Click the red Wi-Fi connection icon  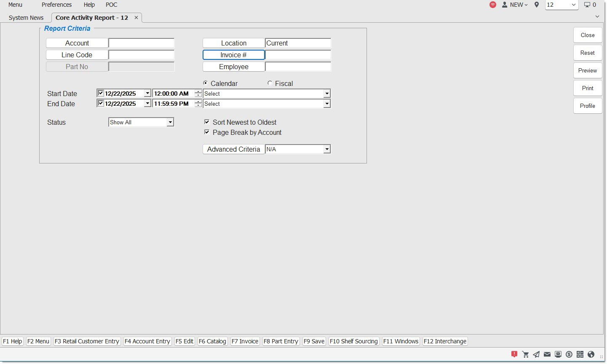pyautogui.click(x=493, y=5)
